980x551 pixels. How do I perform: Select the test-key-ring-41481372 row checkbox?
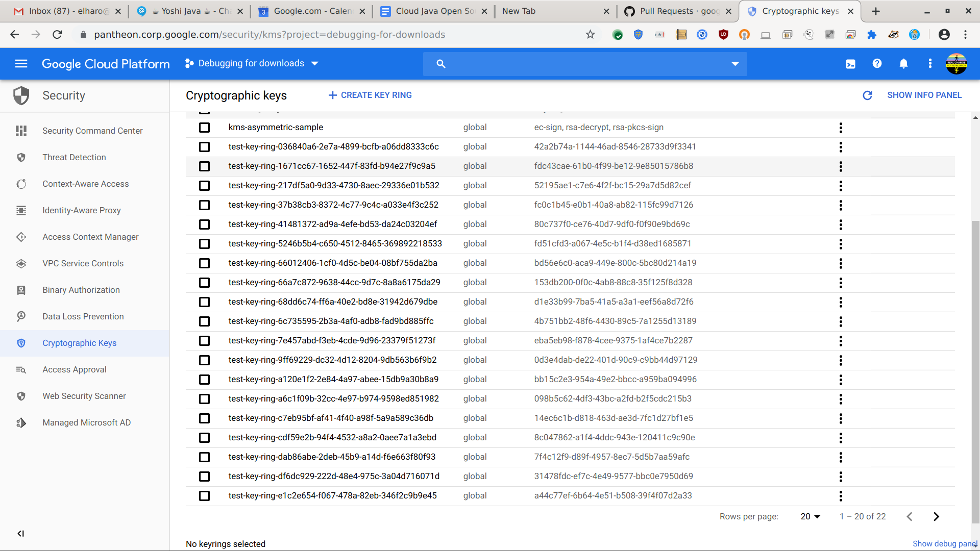pos(204,224)
